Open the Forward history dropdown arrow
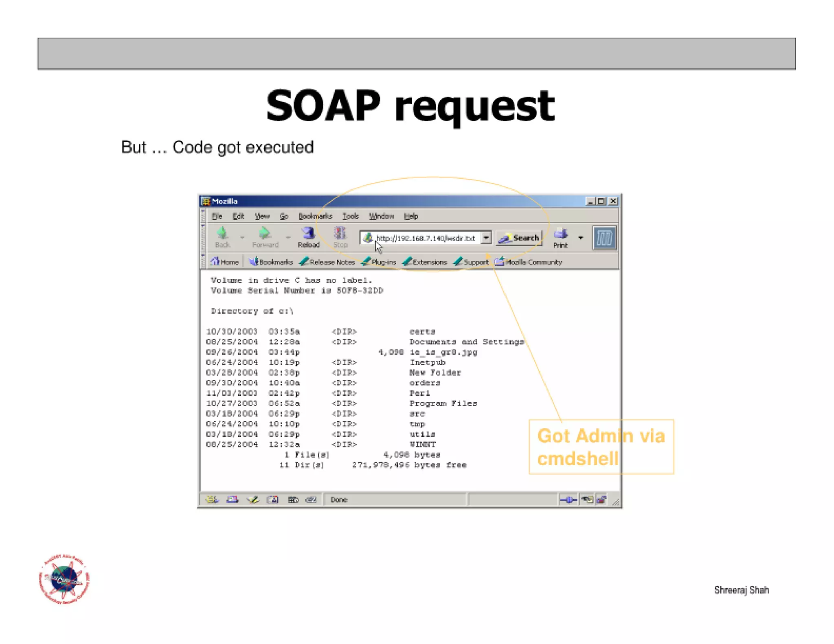The height and width of the screenshot is (644, 834). [288, 237]
